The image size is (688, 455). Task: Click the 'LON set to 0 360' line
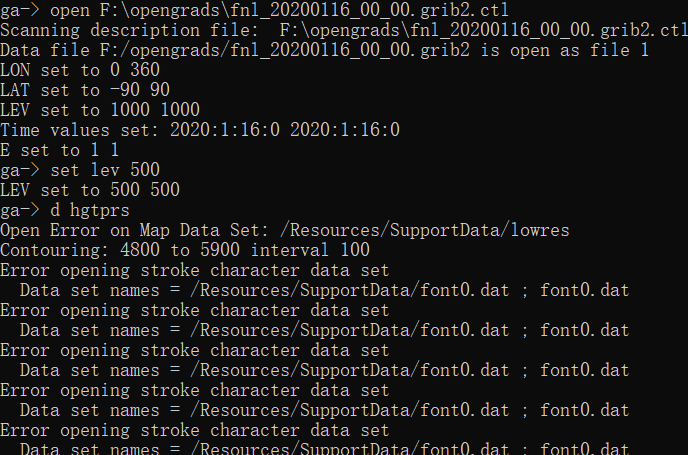[80, 70]
